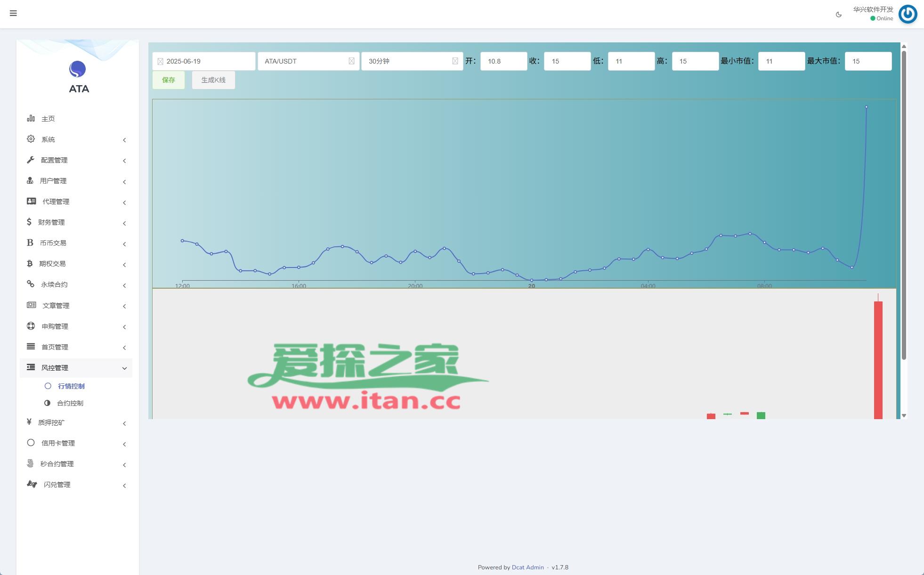Click the 信用卡管理 circle icon

[x=31, y=443]
